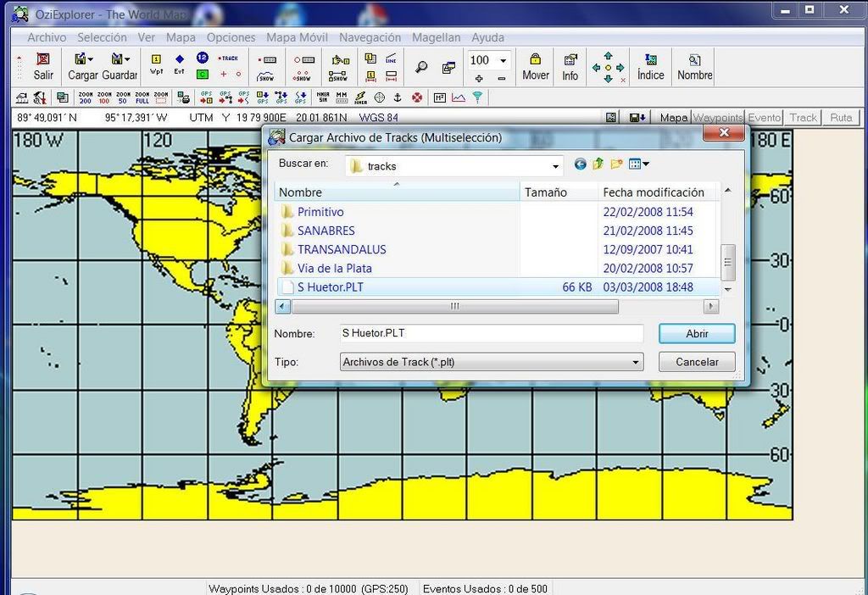
Task: Click the red TRACK icon
Action: [229, 58]
